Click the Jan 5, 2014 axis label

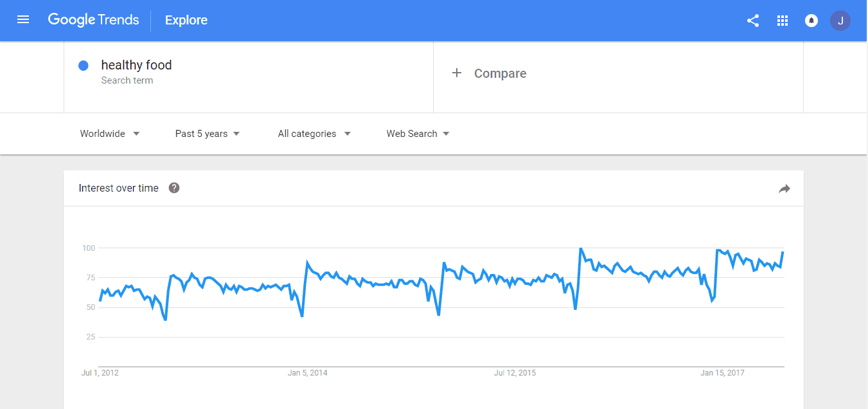click(307, 373)
